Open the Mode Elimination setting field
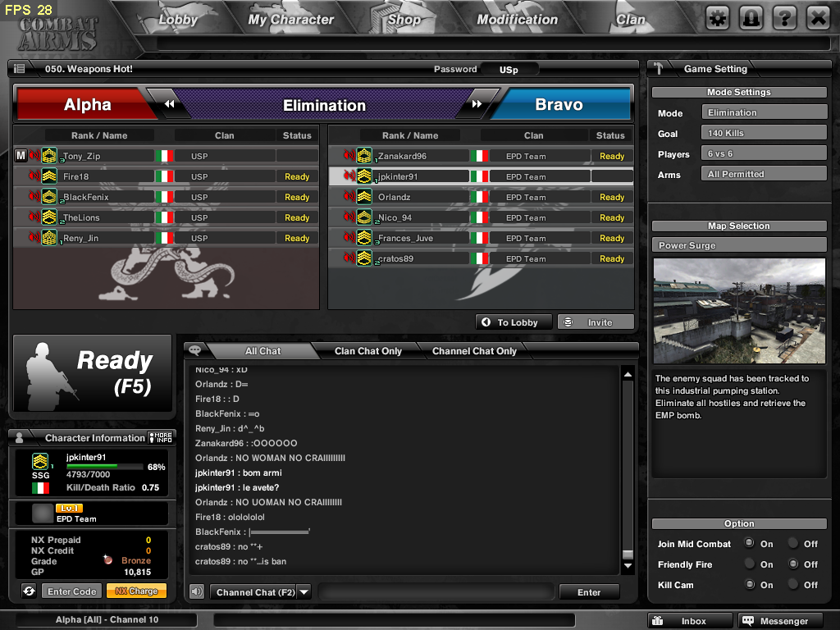Image resolution: width=840 pixels, height=630 pixels. tap(764, 112)
